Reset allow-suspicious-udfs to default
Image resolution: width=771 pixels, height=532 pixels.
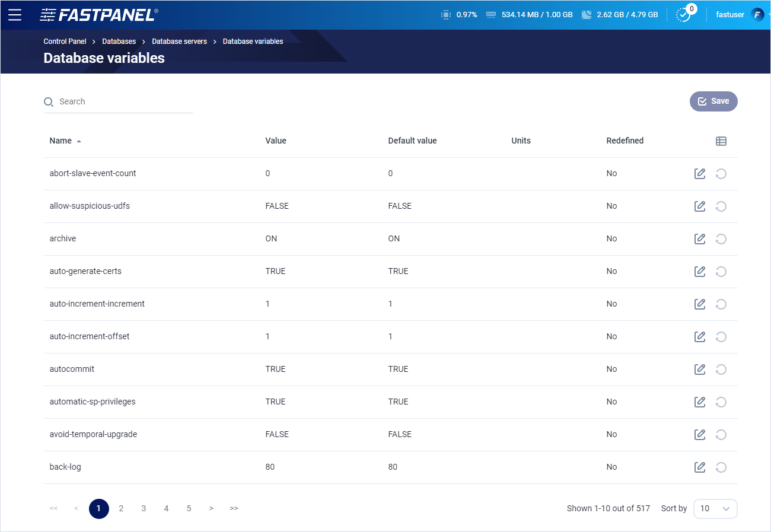point(721,206)
